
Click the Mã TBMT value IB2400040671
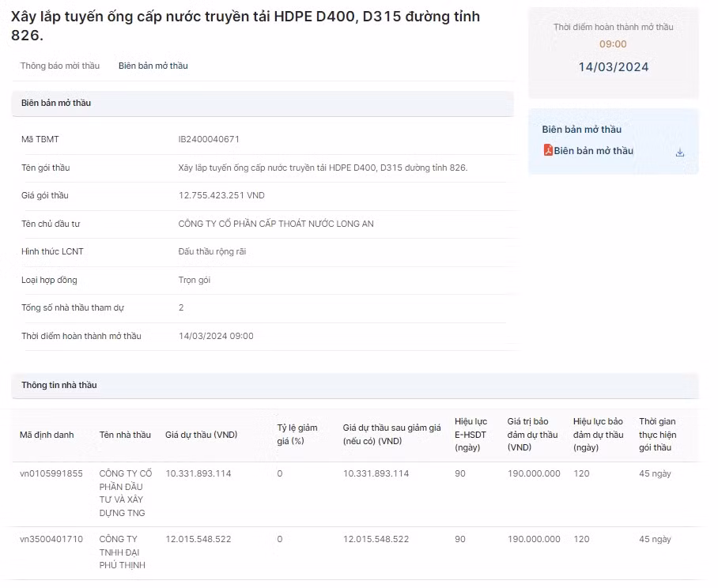click(x=209, y=139)
